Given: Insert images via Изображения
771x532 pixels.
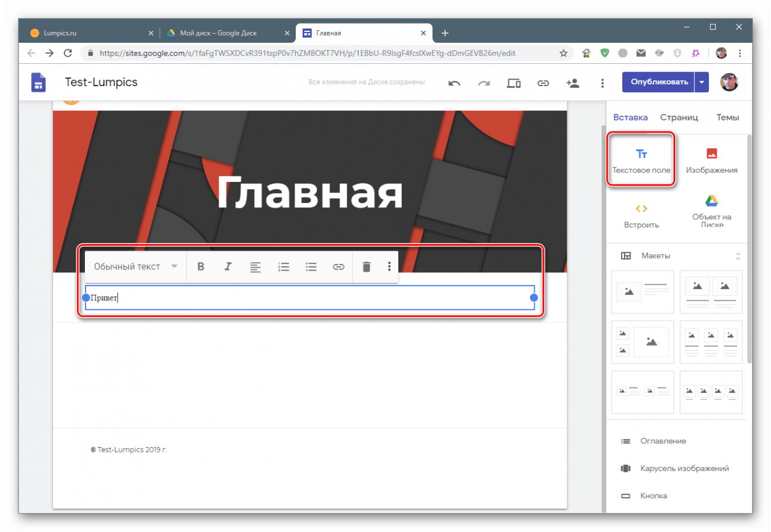Looking at the screenshot, I should [711, 161].
